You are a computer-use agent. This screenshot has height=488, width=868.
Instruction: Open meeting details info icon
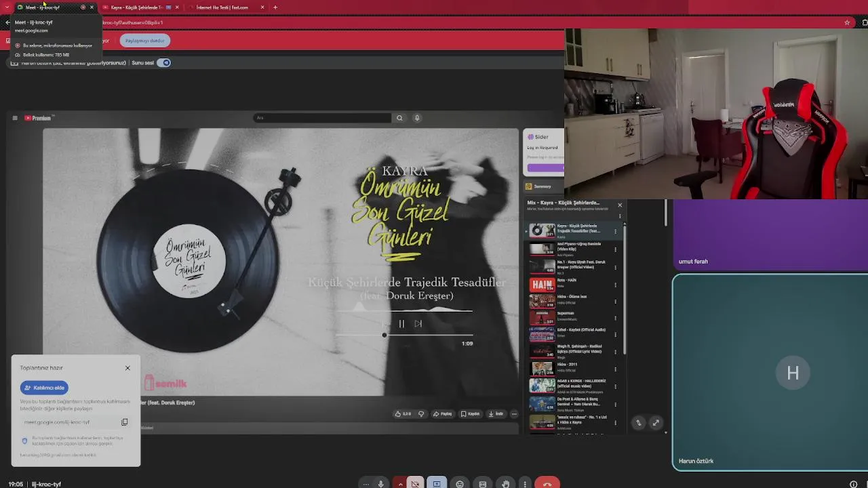click(x=854, y=484)
